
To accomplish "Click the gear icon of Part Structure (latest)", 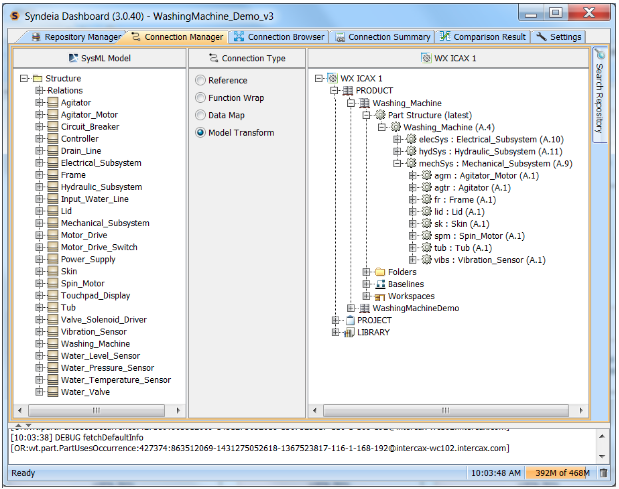I will click(x=380, y=115).
